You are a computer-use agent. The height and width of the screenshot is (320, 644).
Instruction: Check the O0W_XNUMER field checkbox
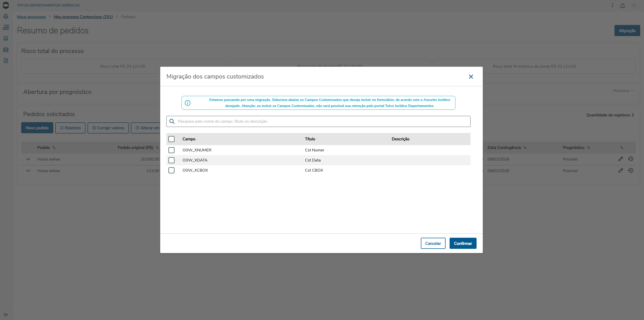point(171,150)
